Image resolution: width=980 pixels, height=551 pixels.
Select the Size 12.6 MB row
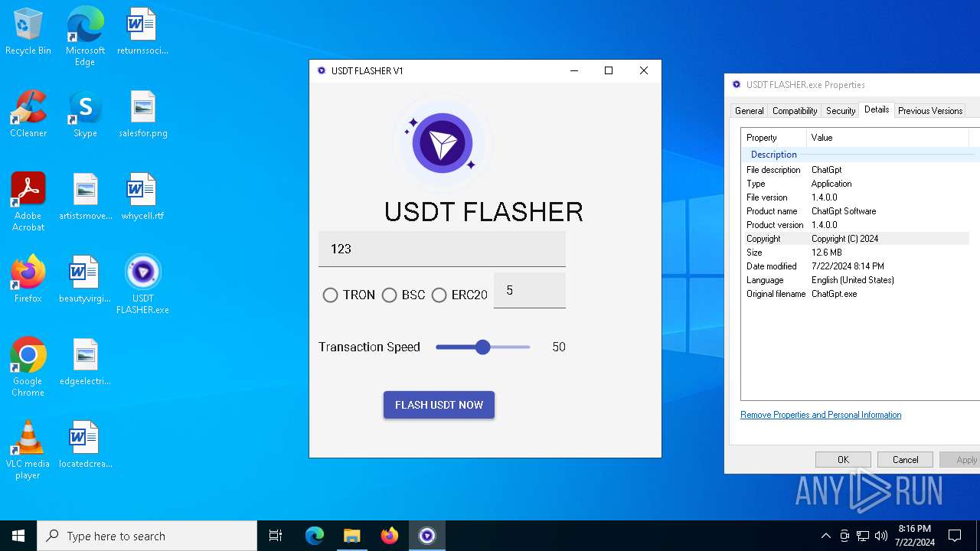coord(856,253)
